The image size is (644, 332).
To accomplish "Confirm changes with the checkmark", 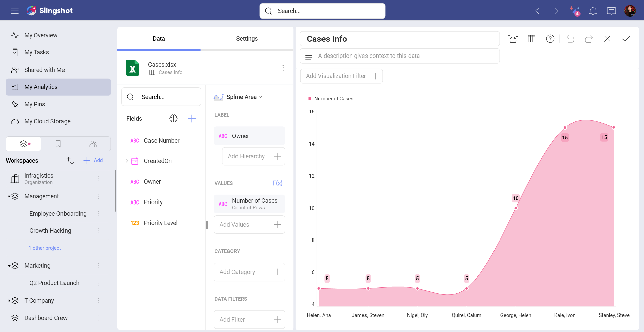I will [626, 39].
